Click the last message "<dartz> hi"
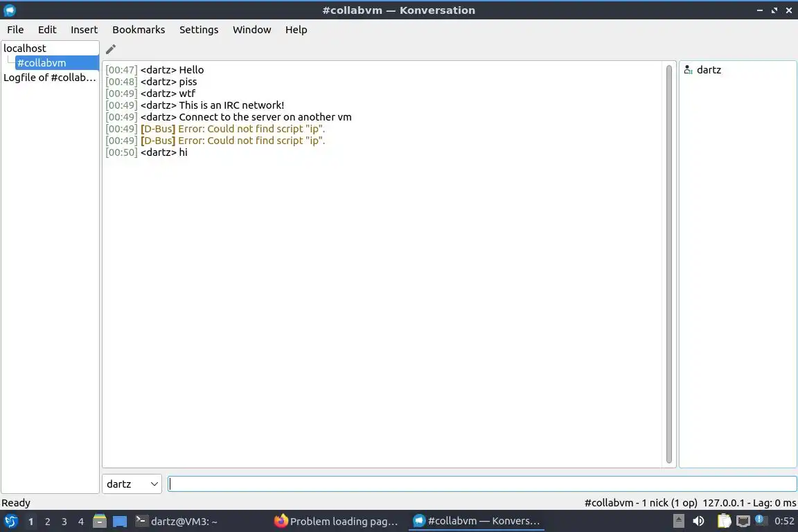The height and width of the screenshot is (532, 798). (x=164, y=152)
